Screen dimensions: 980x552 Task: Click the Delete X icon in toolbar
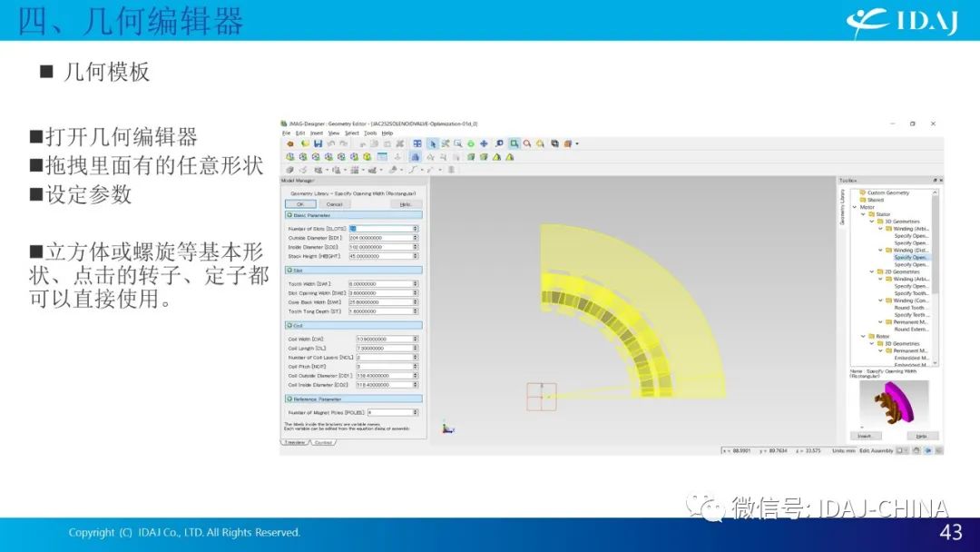(x=399, y=143)
